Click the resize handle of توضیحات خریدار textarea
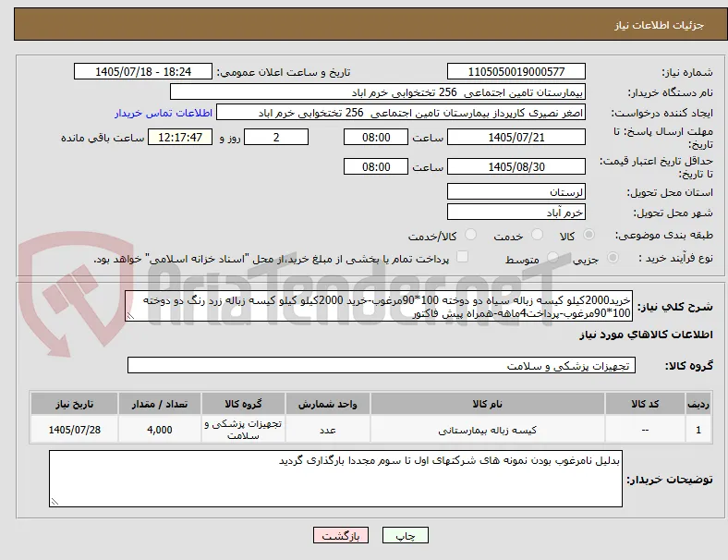Image resolution: width=728 pixels, height=560 pixels. [x=55, y=502]
